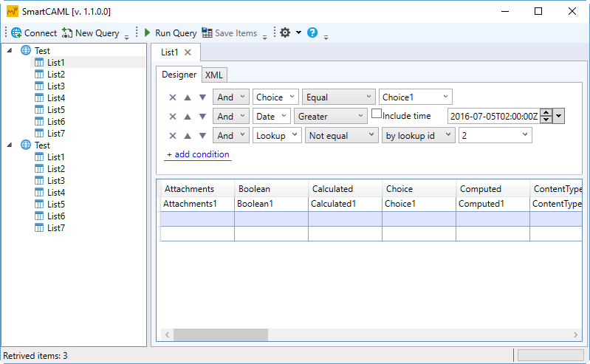This screenshot has width=590, height=364.
Task: Move the Date condition up
Action: pos(188,117)
